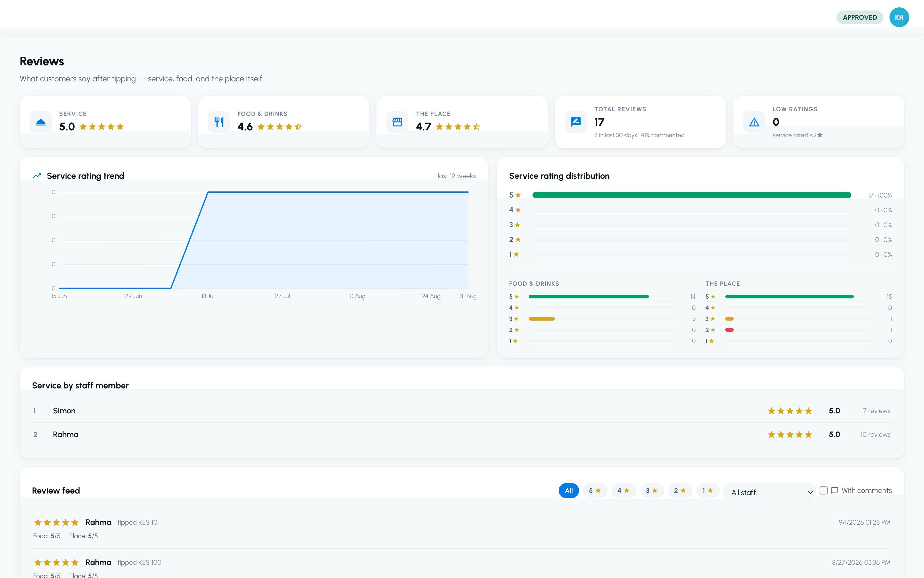Image resolution: width=924 pixels, height=578 pixels.
Task: Click the Food & Drinks cutlery icon
Action: click(x=219, y=122)
